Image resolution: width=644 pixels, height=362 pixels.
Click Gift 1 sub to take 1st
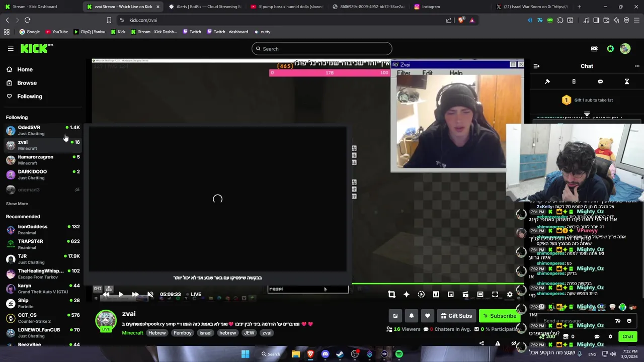587,100
